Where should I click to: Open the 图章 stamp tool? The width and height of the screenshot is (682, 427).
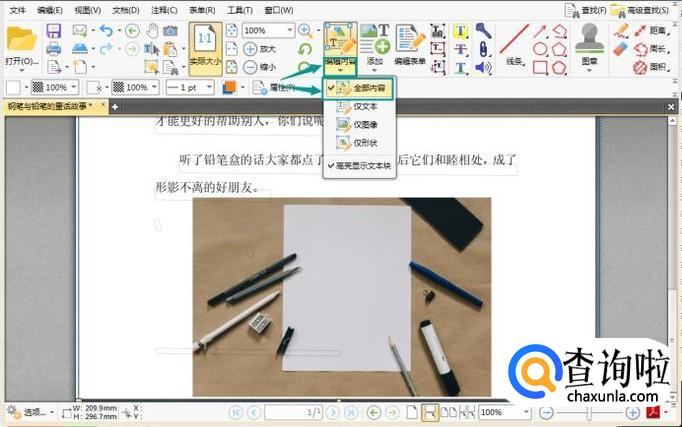(589, 46)
